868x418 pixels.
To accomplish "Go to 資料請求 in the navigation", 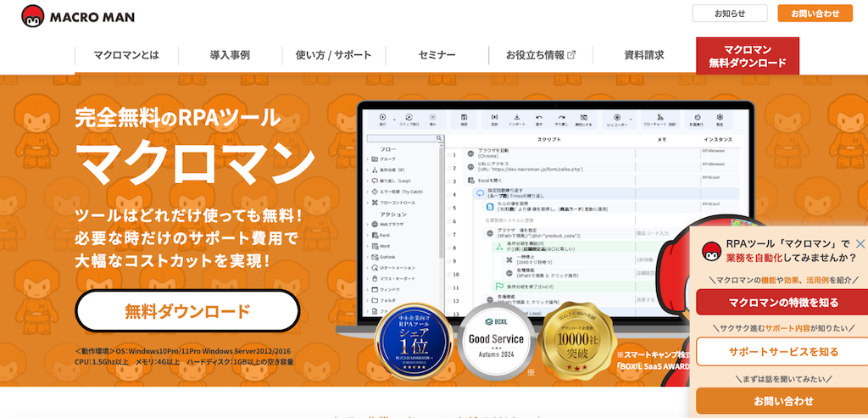I will pyautogui.click(x=644, y=55).
